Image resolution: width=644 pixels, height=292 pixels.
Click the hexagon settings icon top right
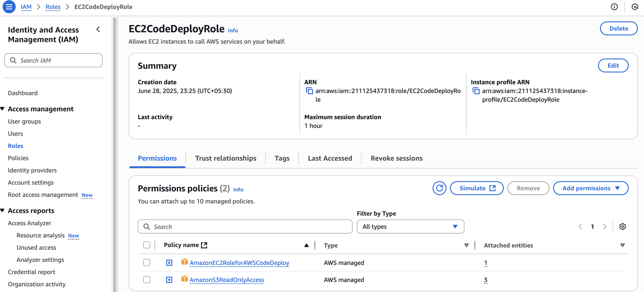point(634,7)
